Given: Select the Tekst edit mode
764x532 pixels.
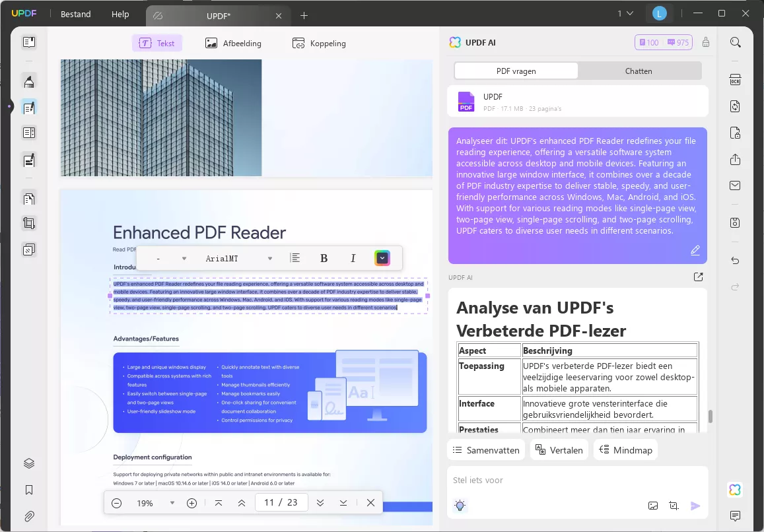Looking at the screenshot, I should coord(157,44).
